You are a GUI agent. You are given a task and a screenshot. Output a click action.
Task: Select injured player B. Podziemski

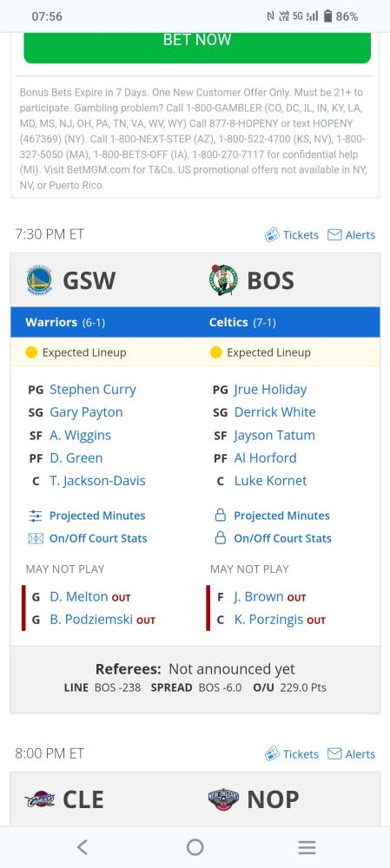click(91, 620)
